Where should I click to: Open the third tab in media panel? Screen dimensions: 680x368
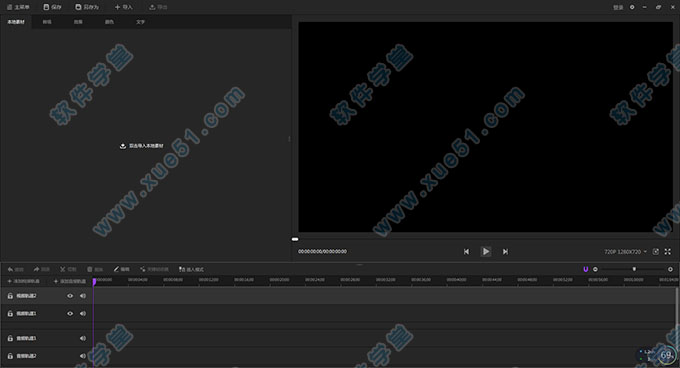click(x=78, y=22)
